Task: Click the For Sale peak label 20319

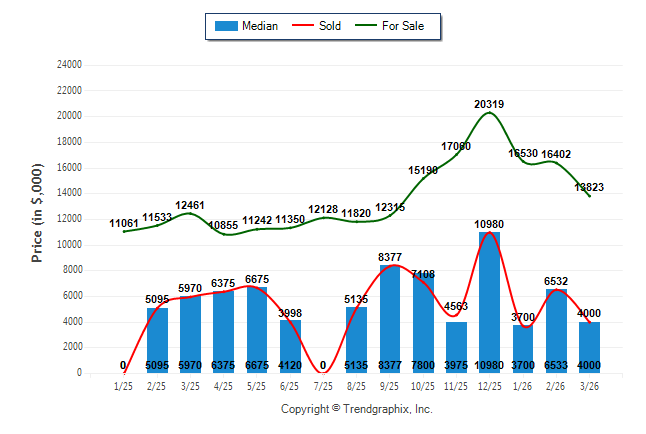Action: pyautogui.click(x=489, y=103)
